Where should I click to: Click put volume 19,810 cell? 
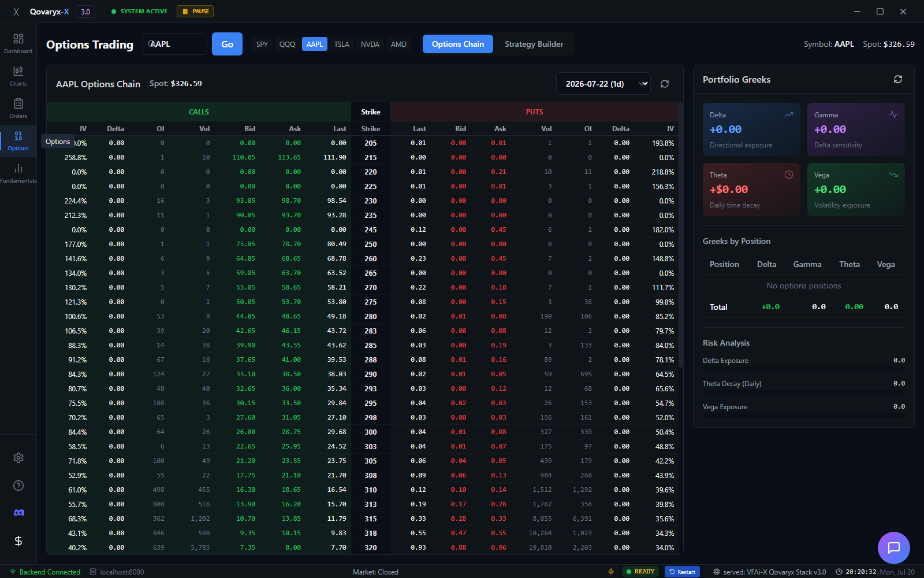tap(540, 547)
